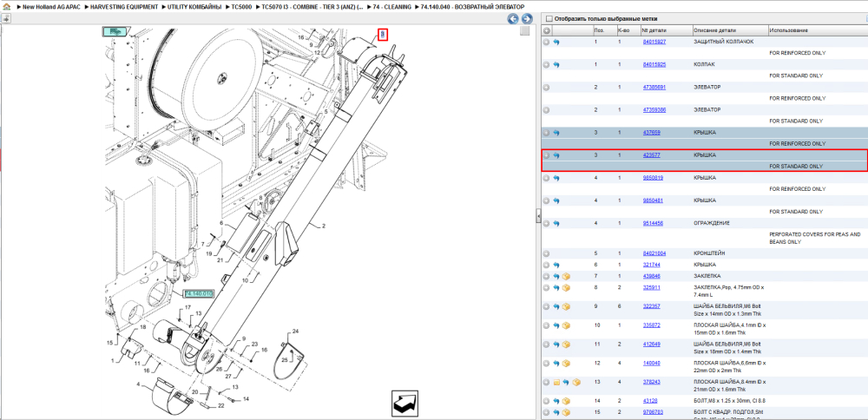The width and height of the screenshot is (868, 420).
Task: Click blue arrow icon for part 322357
Action: [556, 306]
